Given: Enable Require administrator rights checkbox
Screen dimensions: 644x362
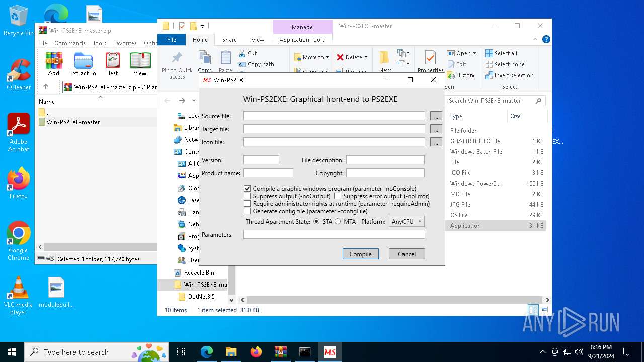Looking at the screenshot, I should click(x=247, y=204).
